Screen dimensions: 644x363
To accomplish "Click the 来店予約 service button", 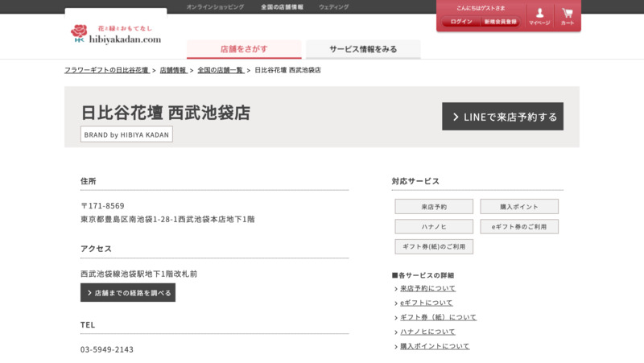I will pos(434,207).
